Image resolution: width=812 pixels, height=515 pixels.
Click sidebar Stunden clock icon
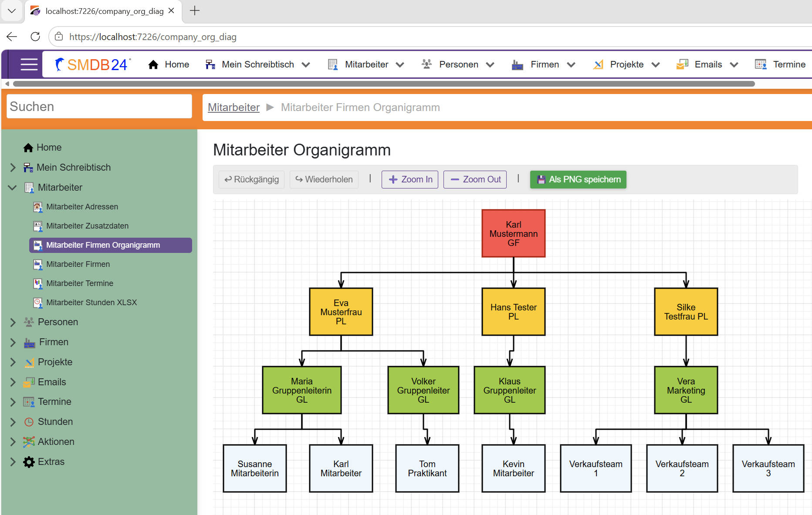pos(29,422)
